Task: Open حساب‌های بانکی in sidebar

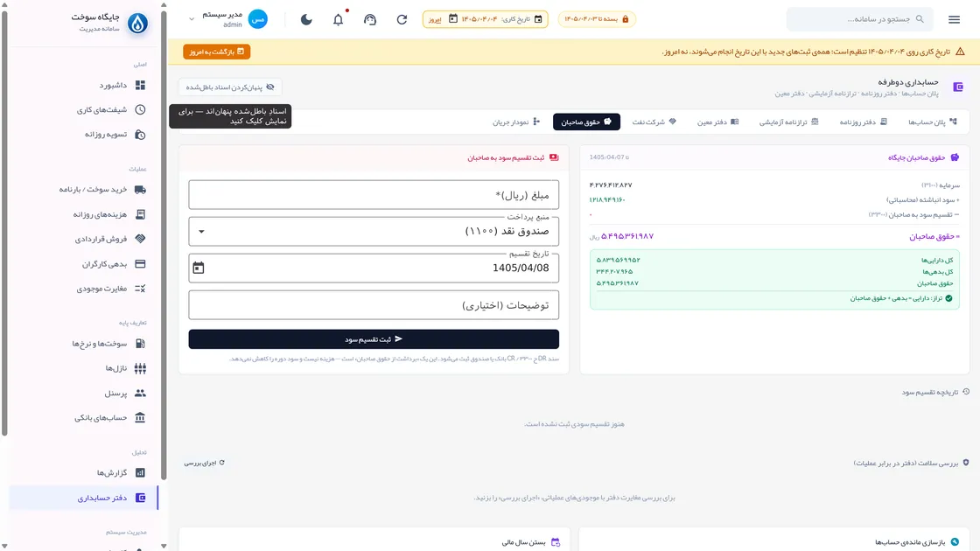Action: 84,417
